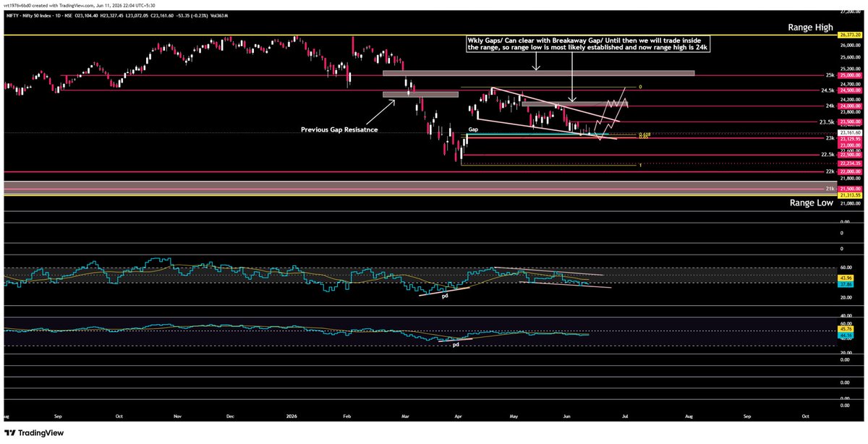
Task: Click the Apr label on time axis
Action: [x=457, y=417]
